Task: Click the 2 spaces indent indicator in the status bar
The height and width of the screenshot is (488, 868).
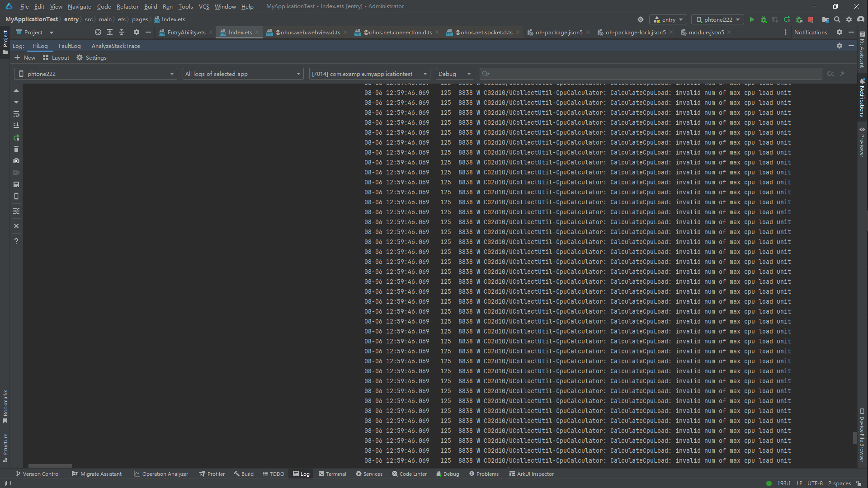Action: 840,483
